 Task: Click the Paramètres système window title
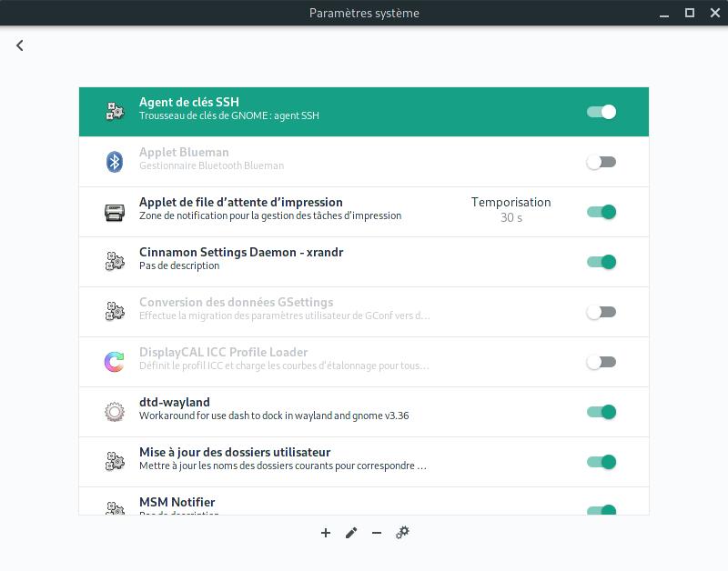(364, 13)
